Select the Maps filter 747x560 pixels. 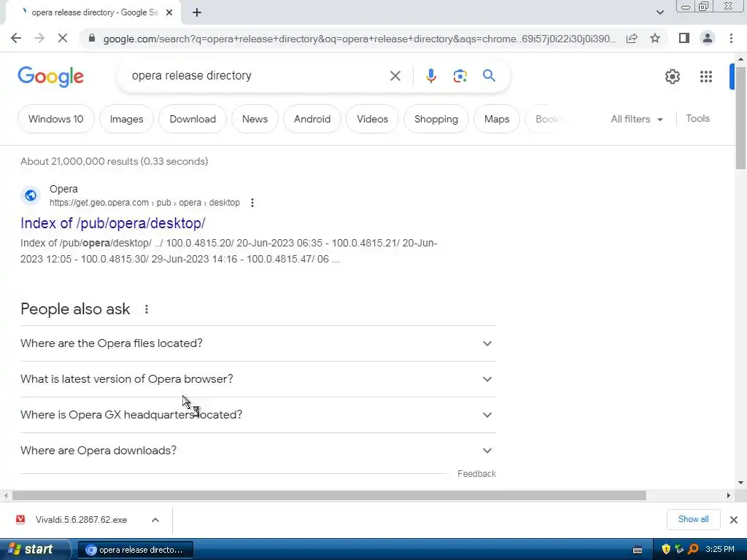pyautogui.click(x=496, y=119)
